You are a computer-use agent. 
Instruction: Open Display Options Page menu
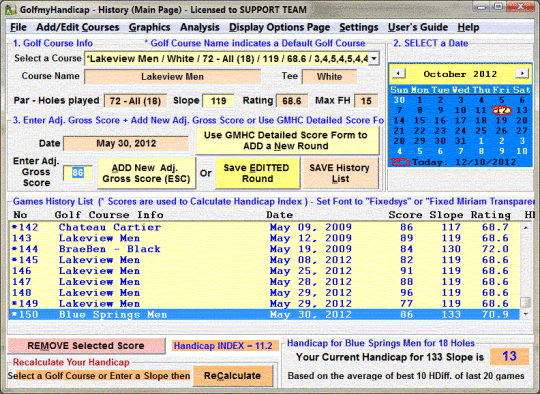coord(279,27)
